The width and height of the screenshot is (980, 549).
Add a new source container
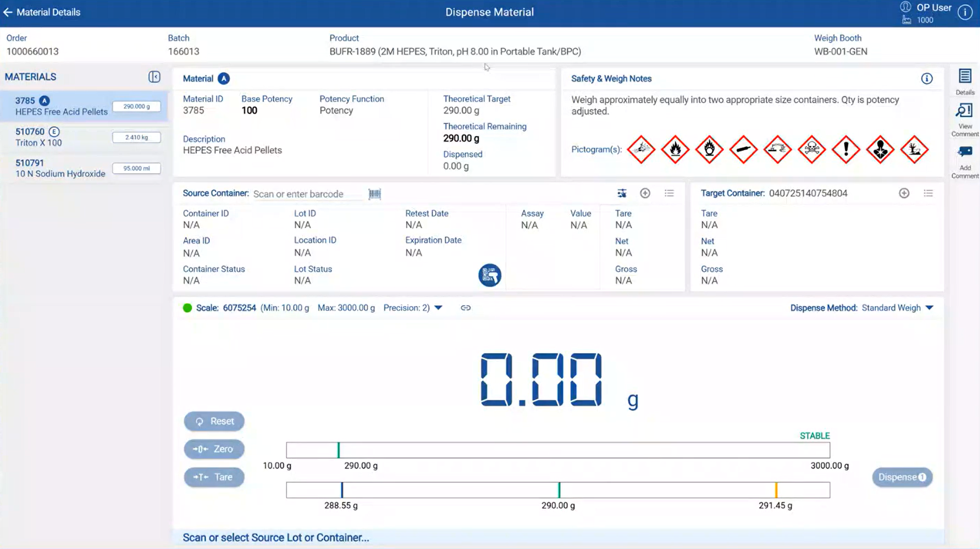645,193
